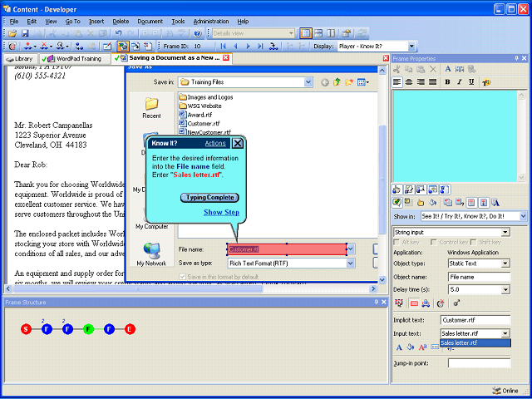Click the Bold button in Frame Properties

click(447, 82)
